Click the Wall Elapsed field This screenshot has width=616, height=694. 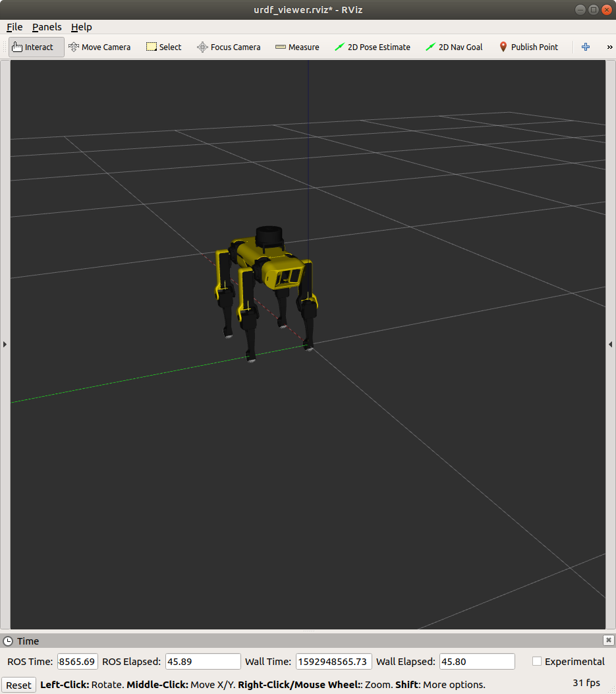(x=477, y=662)
